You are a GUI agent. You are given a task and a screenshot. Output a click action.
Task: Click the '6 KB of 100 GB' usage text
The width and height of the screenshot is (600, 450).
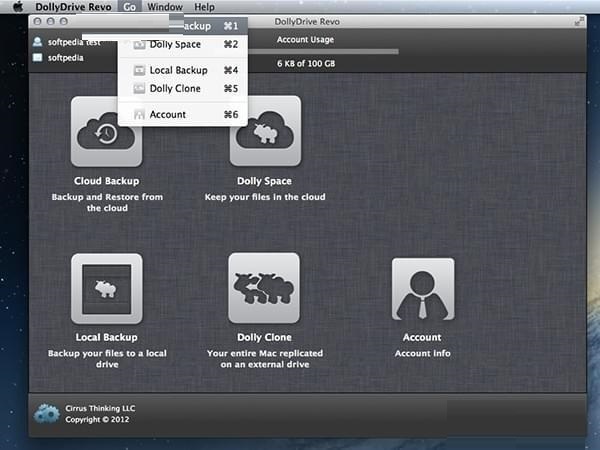click(306, 64)
